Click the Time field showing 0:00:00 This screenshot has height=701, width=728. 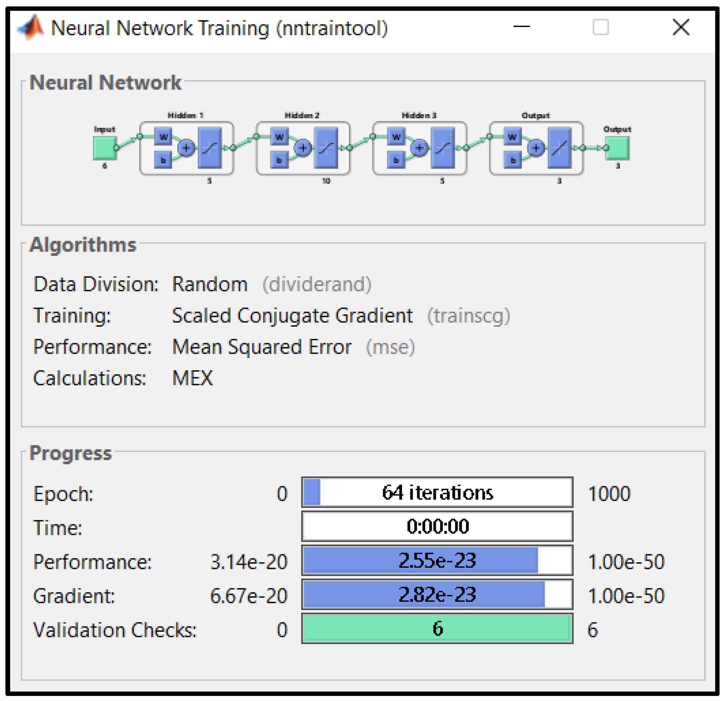tap(437, 526)
